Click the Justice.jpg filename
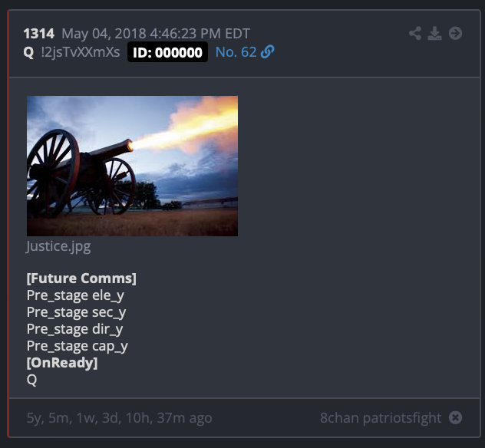 click(58, 247)
